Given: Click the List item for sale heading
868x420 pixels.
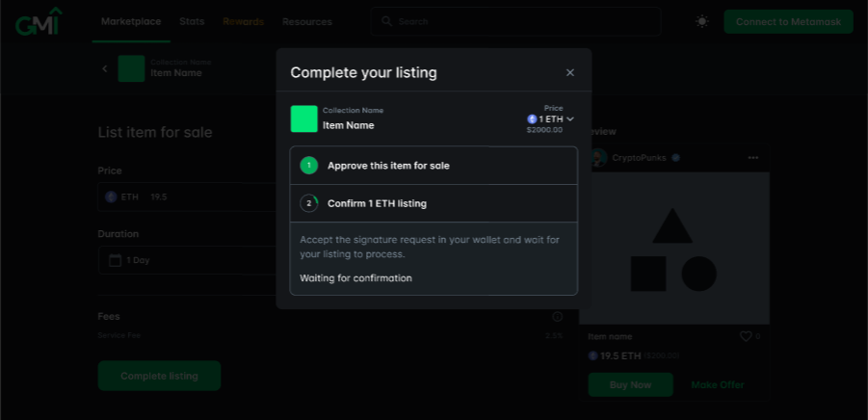Looking at the screenshot, I should coord(155,132).
